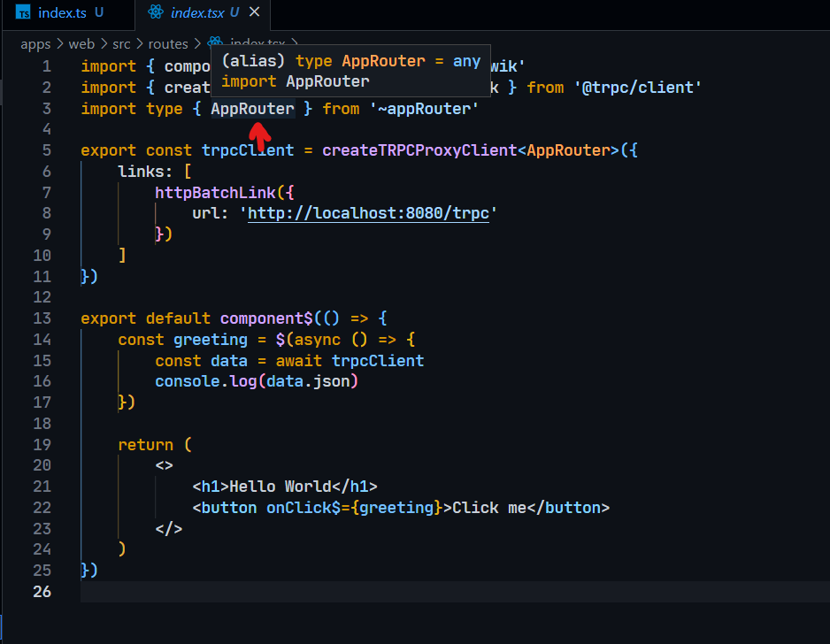Click the AppRouter identifier on line 3
Screen dimensions: 830x644
(252, 109)
